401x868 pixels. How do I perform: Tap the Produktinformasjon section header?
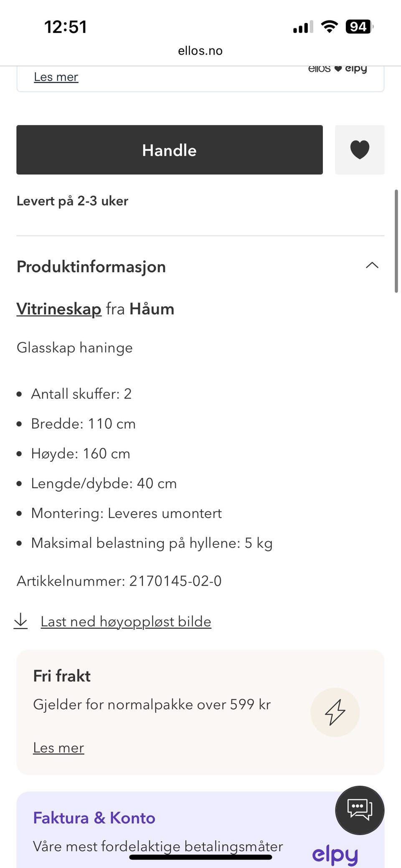click(x=91, y=266)
